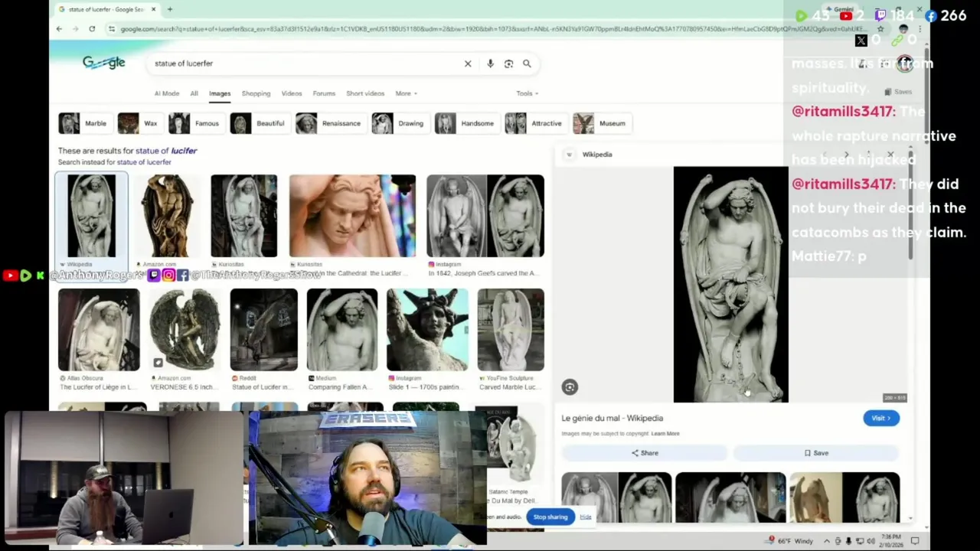Filter results by Wax chip
Viewport: 980px width, 551px height.
pyautogui.click(x=139, y=123)
